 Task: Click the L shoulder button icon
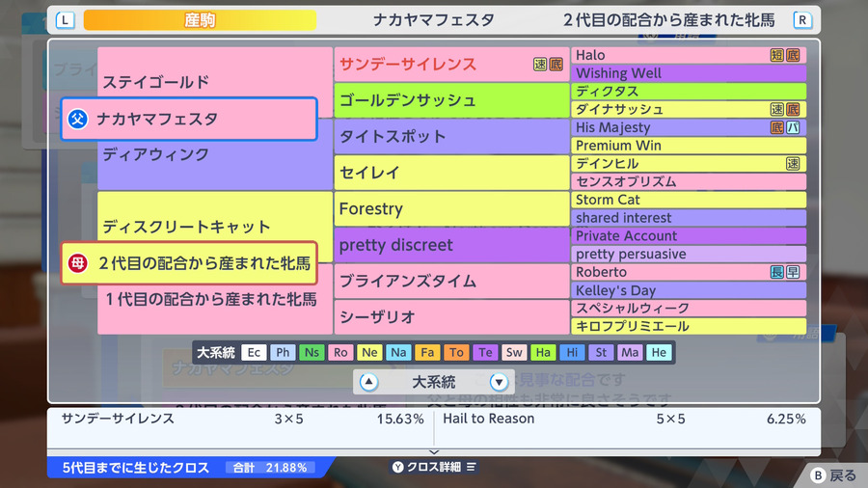[66, 20]
